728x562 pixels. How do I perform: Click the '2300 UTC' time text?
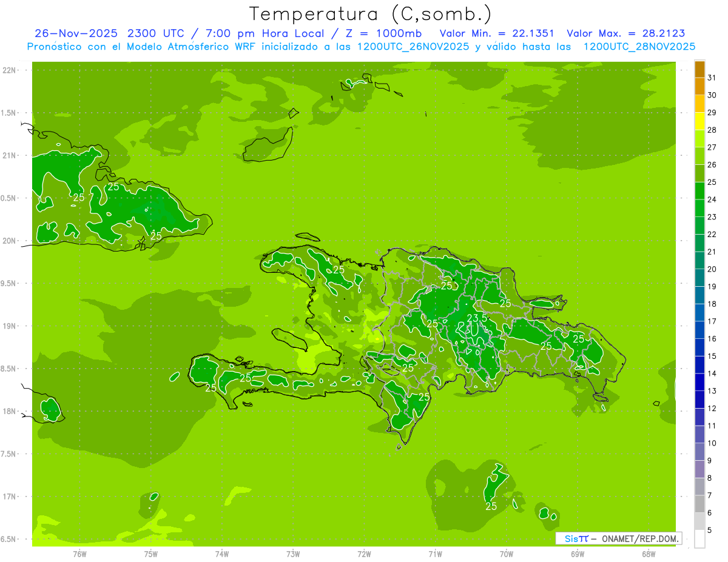(x=157, y=33)
